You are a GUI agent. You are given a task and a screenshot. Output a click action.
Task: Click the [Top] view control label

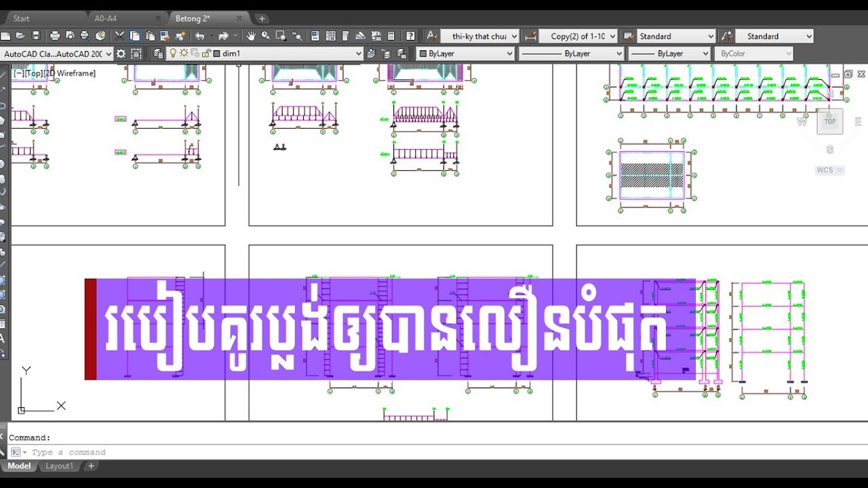click(x=33, y=73)
